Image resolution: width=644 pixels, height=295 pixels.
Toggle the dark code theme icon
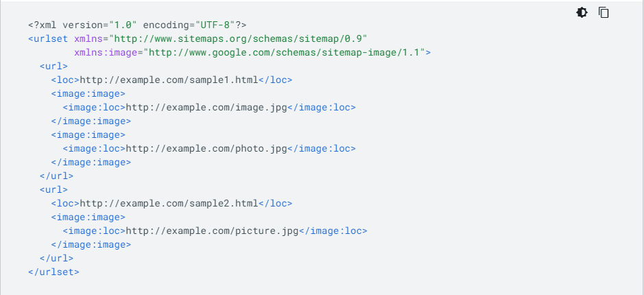click(x=582, y=13)
